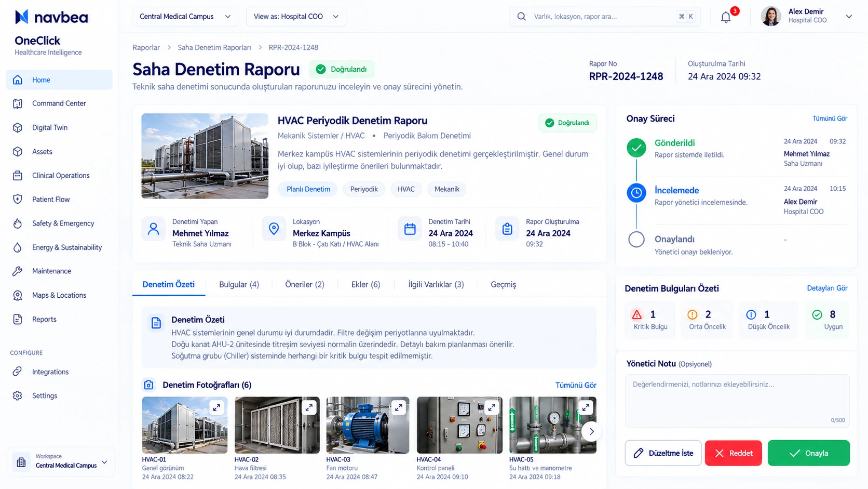The image size is (868, 489).
Task: Switch to the Öneriler (2) tab
Action: (305, 284)
